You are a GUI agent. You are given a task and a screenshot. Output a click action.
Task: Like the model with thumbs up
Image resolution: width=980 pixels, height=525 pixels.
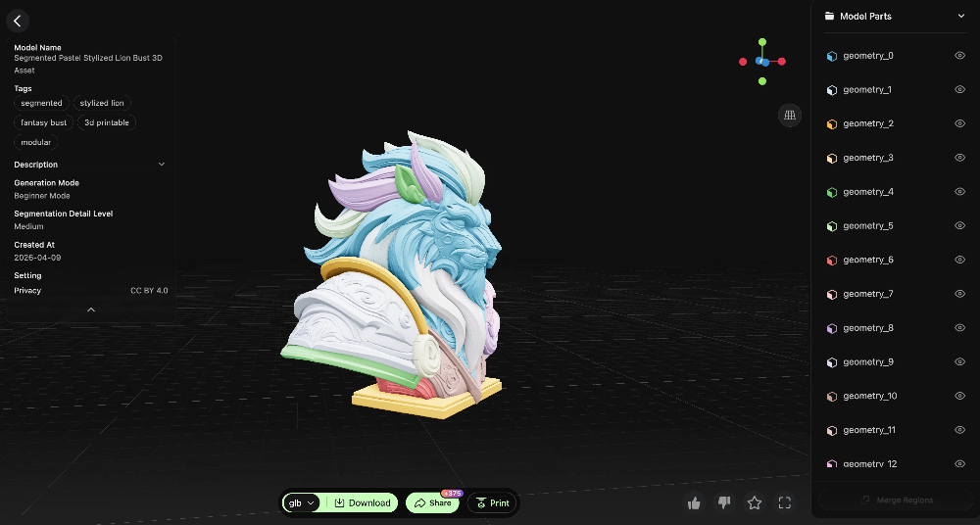(x=694, y=502)
